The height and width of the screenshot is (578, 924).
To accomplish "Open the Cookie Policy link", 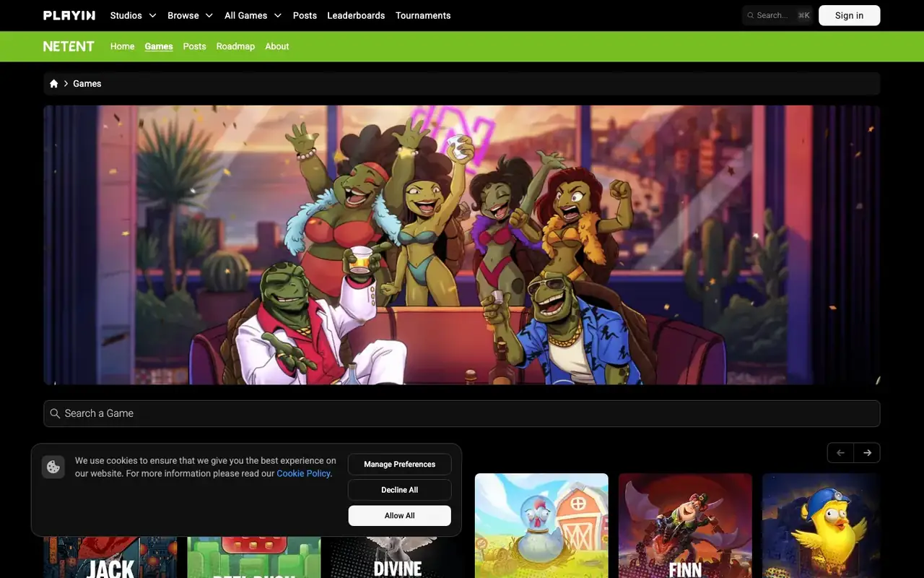I will [x=303, y=473].
